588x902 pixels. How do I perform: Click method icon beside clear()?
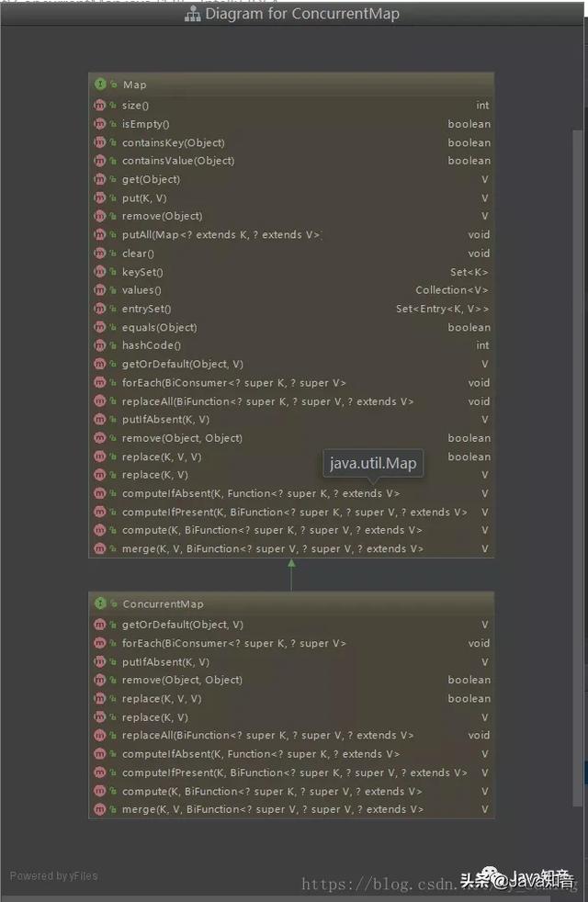click(x=99, y=254)
